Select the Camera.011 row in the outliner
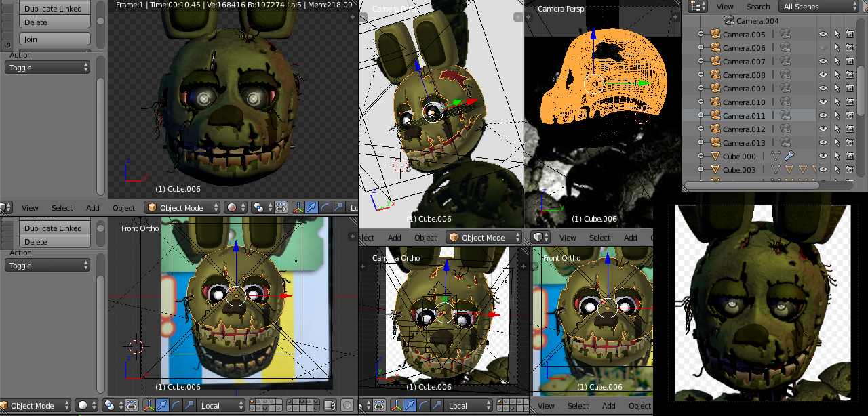This screenshot has height=416, width=868. [x=749, y=115]
